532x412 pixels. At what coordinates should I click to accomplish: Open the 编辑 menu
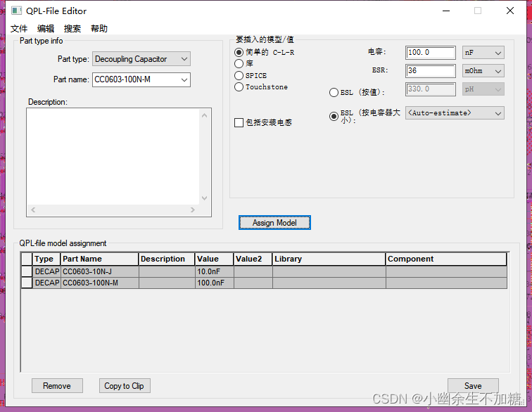click(x=46, y=29)
